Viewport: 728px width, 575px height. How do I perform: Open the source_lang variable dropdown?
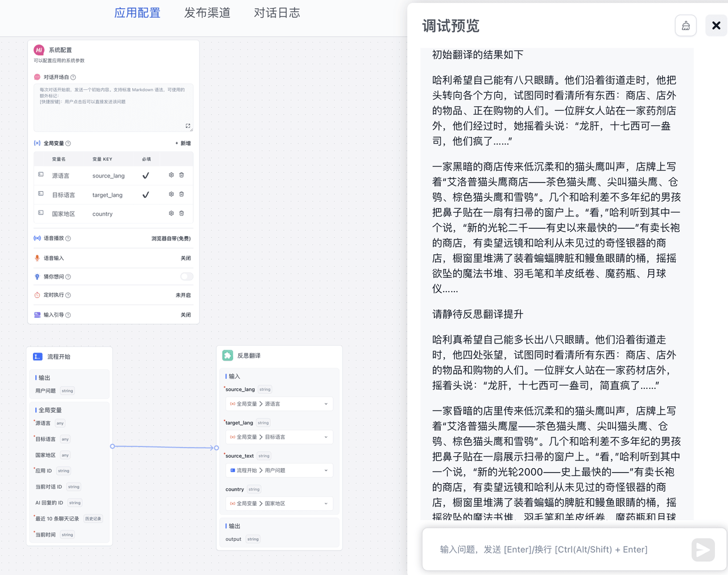point(279,404)
